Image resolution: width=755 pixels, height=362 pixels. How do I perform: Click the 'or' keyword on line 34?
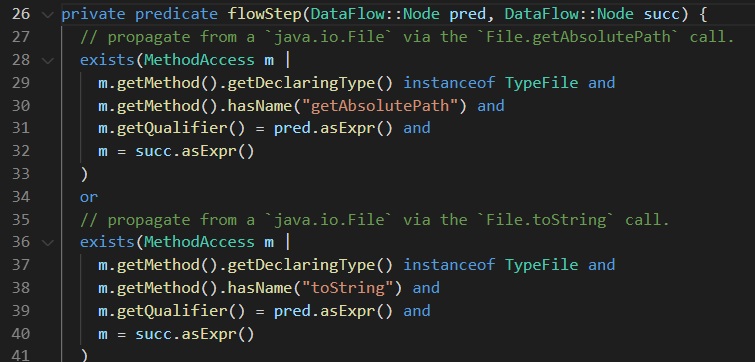point(89,197)
